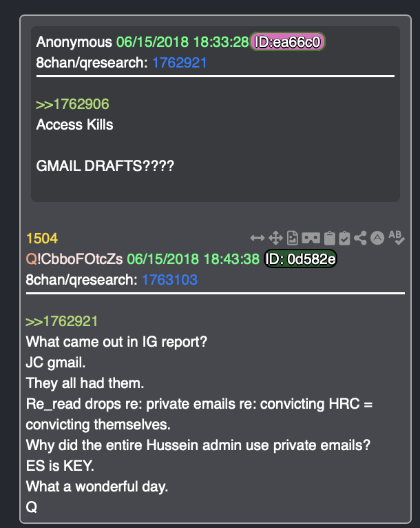This screenshot has width=420, height=528.
Task: Click the circled A archive icon
Action: coord(377,238)
